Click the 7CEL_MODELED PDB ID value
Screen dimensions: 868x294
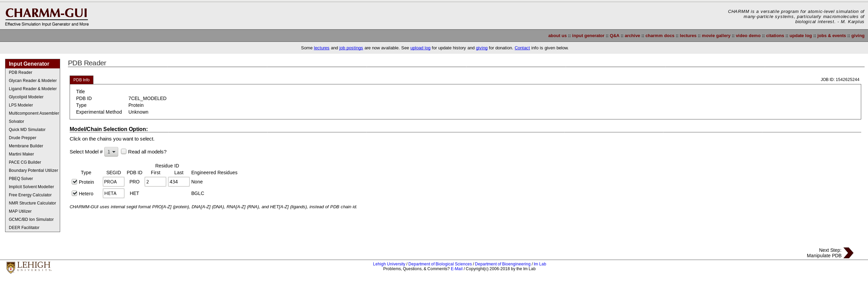click(147, 98)
